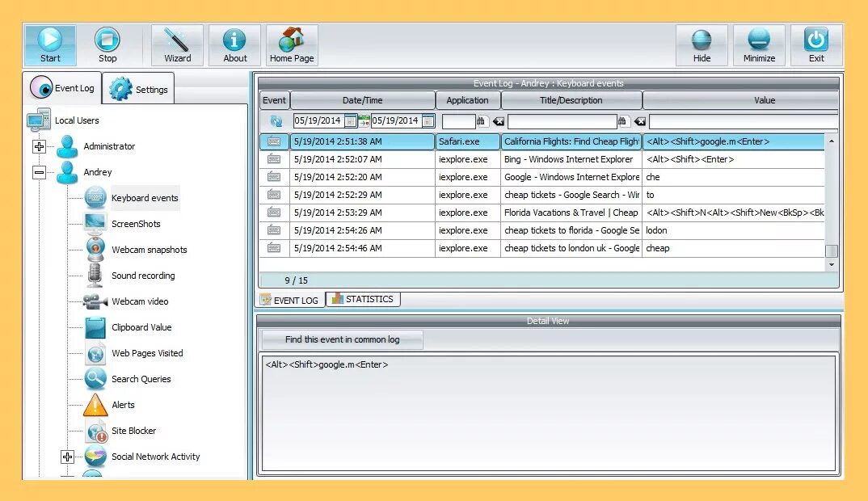This screenshot has height=501, width=868.
Task: Click the Start monitoring button
Action: coord(50,45)
